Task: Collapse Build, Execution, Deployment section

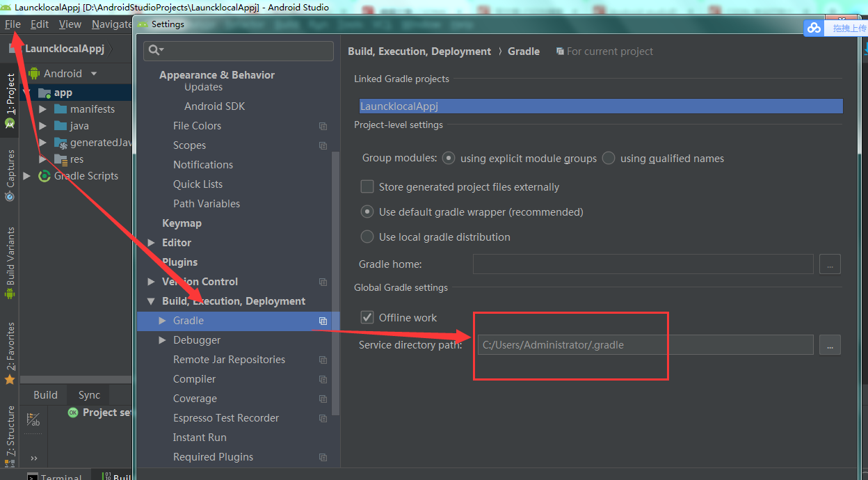Action: pos(151,301)
